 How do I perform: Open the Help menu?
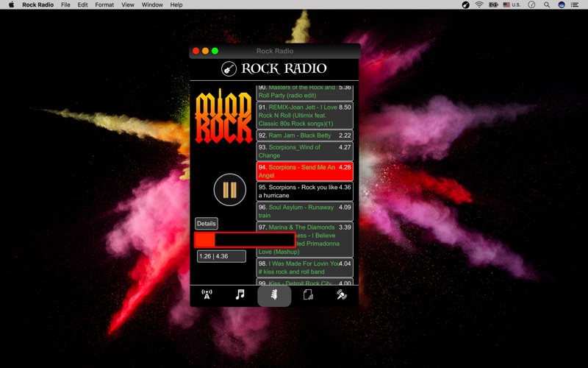[x=176, y=5]
